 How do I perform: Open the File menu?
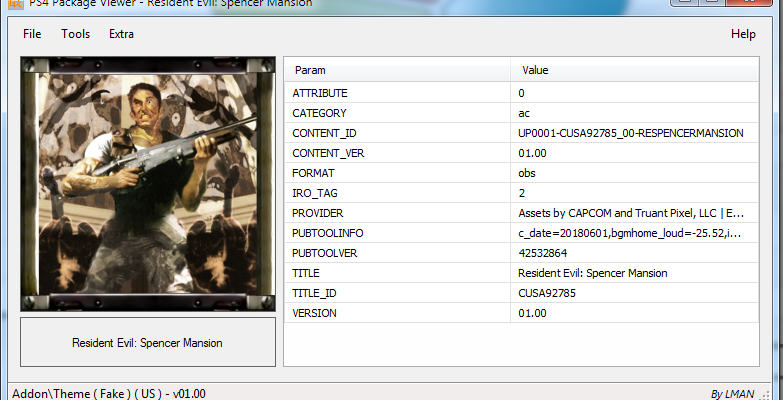(x=32, y=34)
